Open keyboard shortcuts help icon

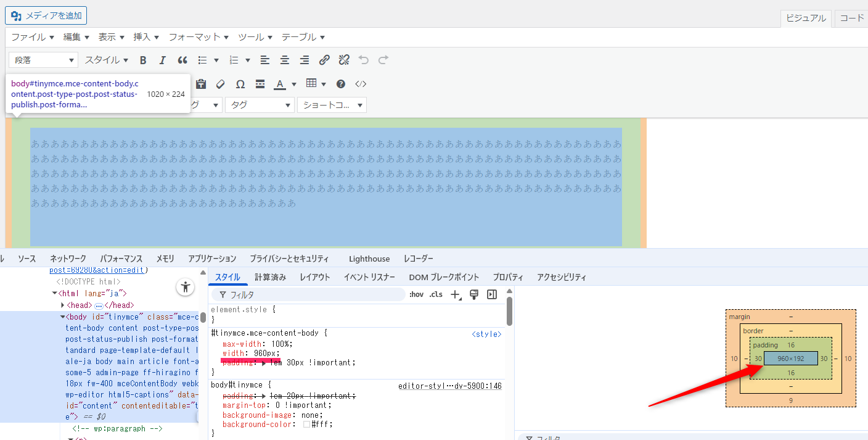coord(341,84)
